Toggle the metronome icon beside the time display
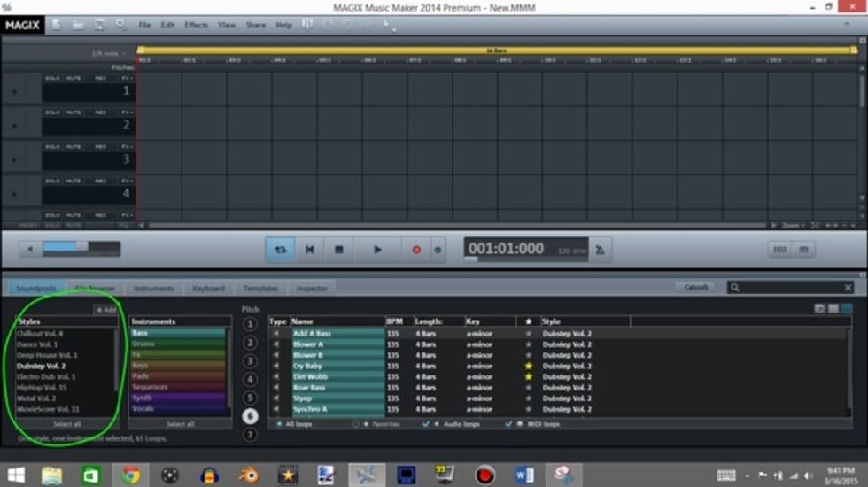The image size is (868, 487). [601, 250]
